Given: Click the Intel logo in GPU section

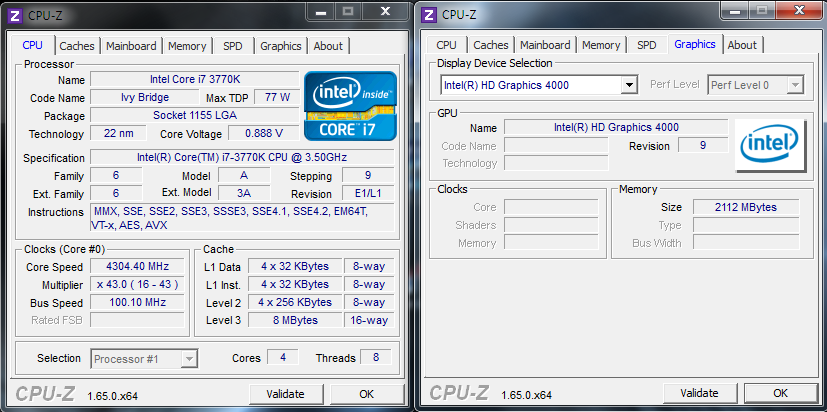Looking at the screenshot, I should pyautogui.click(x=770, y=146).
